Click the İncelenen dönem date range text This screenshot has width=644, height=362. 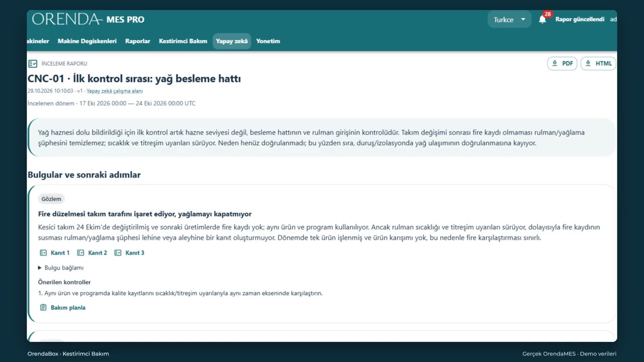(112, 104)
